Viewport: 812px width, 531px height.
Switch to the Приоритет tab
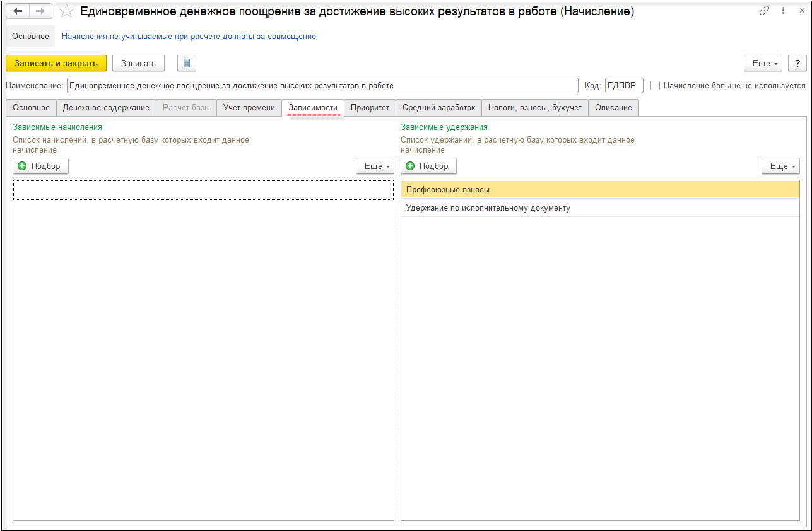tap(370, 108)
